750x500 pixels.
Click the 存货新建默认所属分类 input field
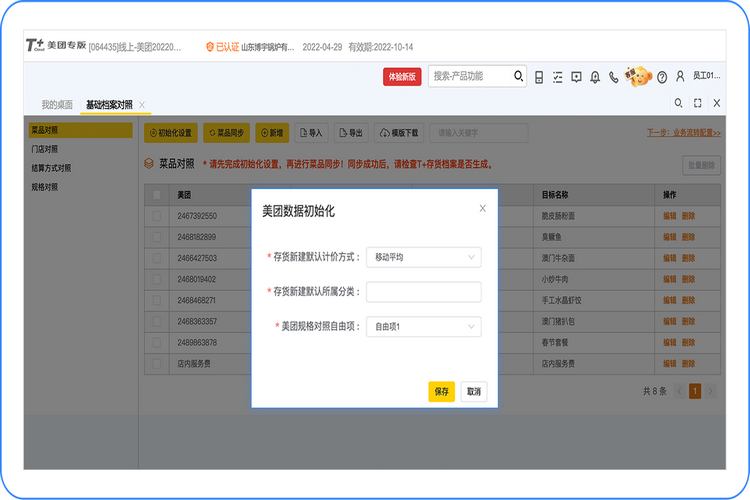click(x=423, y=292)
